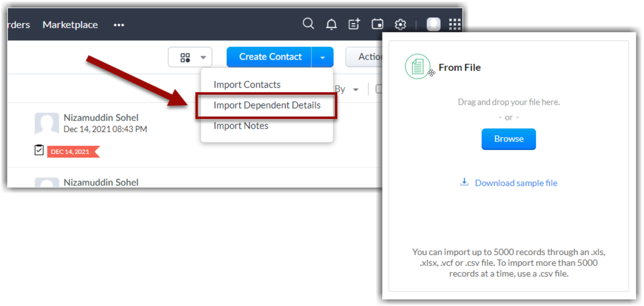Open the Marketplace tab

tap(70, 25)
